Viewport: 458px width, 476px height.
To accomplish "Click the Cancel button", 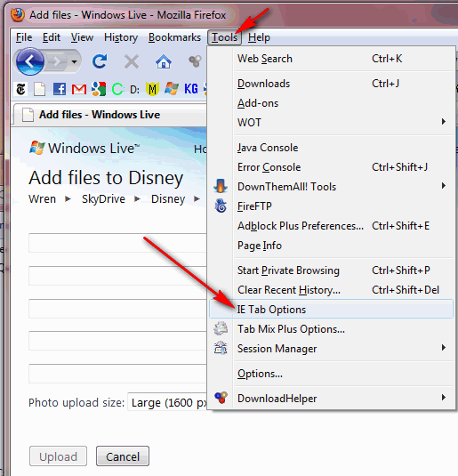I will click(x=123, y=456).
